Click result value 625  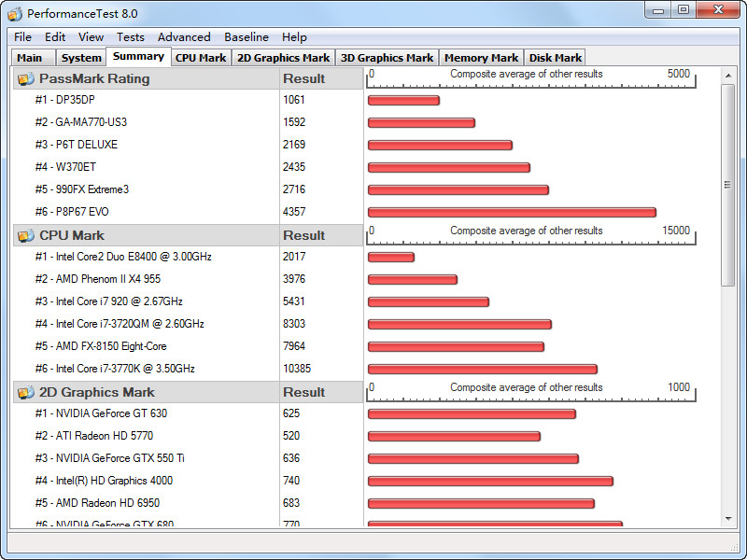291,413
